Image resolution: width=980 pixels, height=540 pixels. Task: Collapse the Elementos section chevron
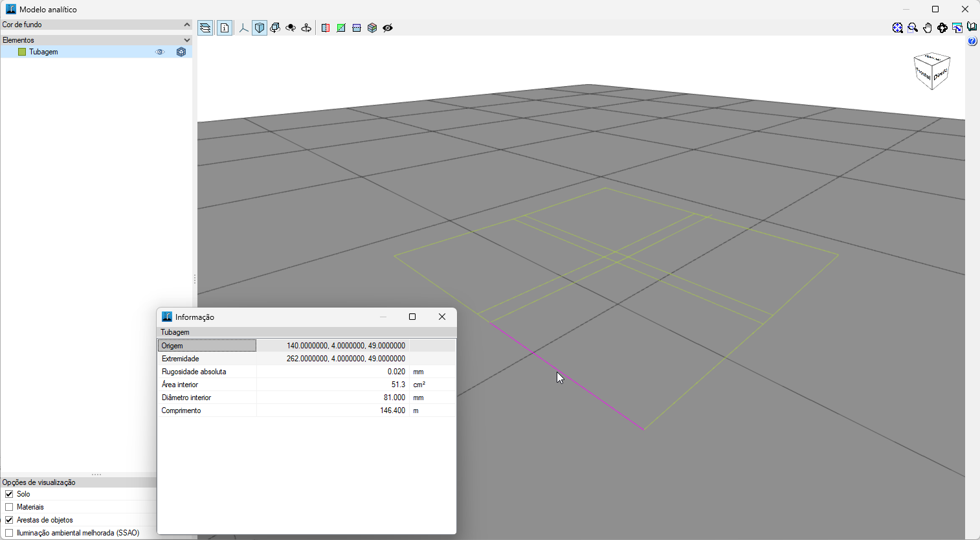coord(187,40)
